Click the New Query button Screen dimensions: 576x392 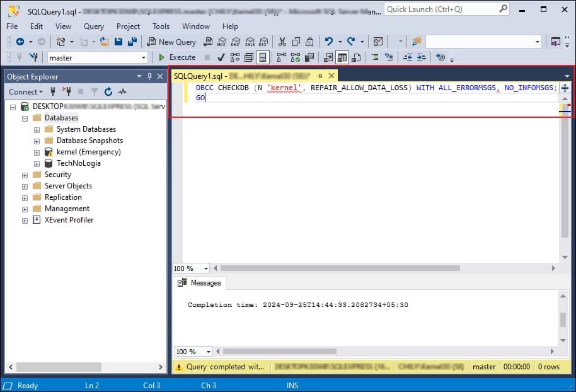click(x=171, y=42)
